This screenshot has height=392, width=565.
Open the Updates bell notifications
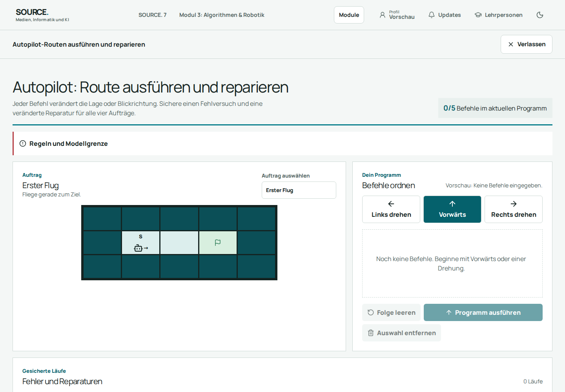(445, 15)
